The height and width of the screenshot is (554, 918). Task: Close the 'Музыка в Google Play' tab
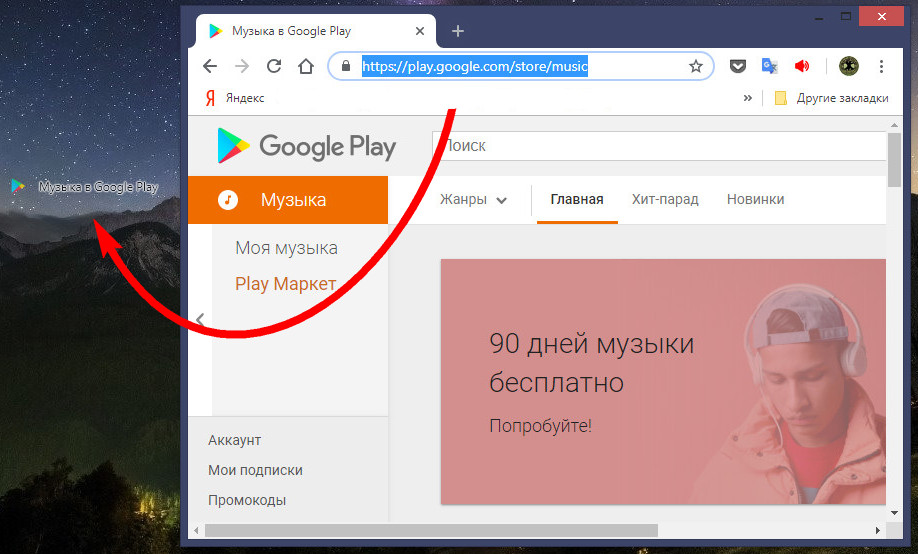(420, 31)
